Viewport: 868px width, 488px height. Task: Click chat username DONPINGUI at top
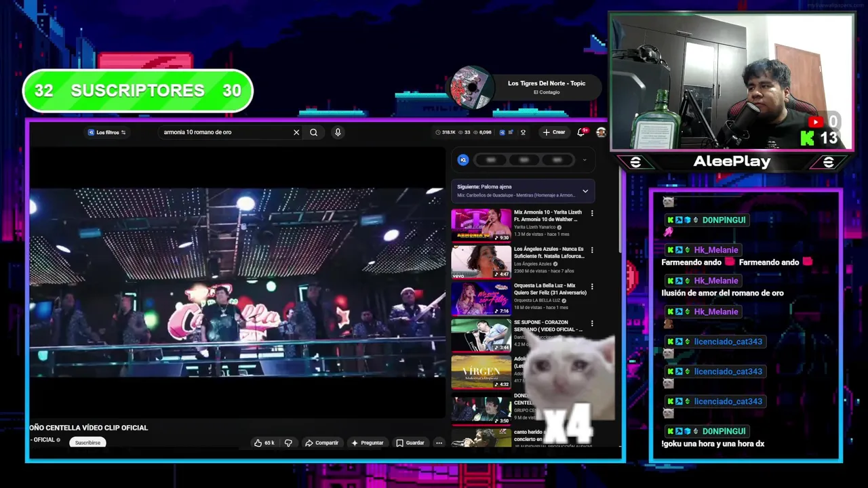point(724,220)
